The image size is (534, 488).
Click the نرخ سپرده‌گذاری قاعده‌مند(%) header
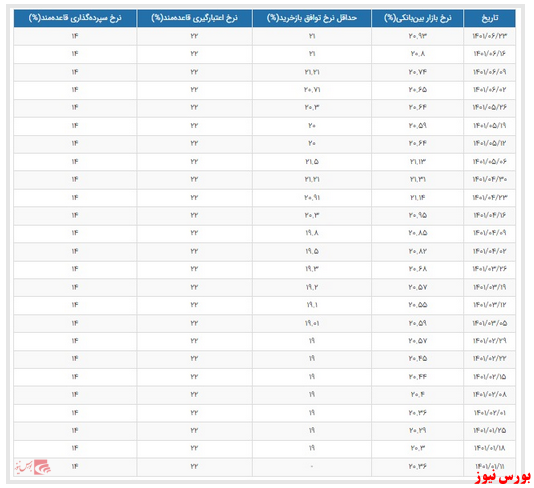75,18
